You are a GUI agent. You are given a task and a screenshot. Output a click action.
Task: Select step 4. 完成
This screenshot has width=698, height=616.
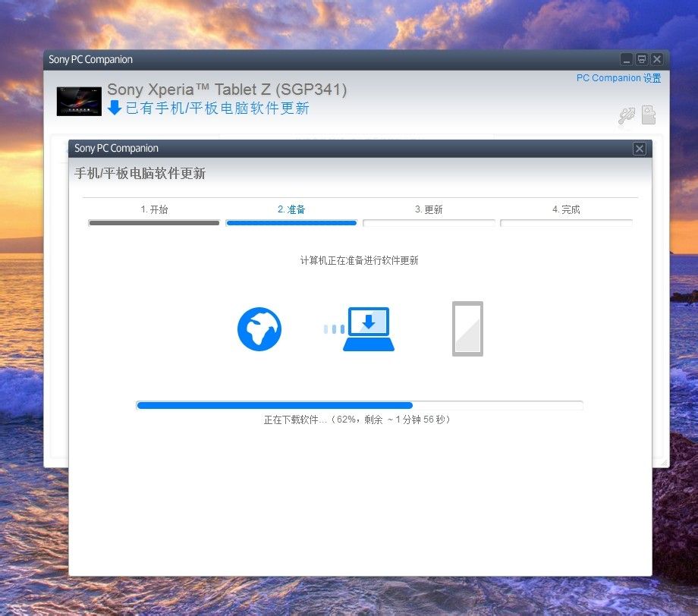click(566, 209)
